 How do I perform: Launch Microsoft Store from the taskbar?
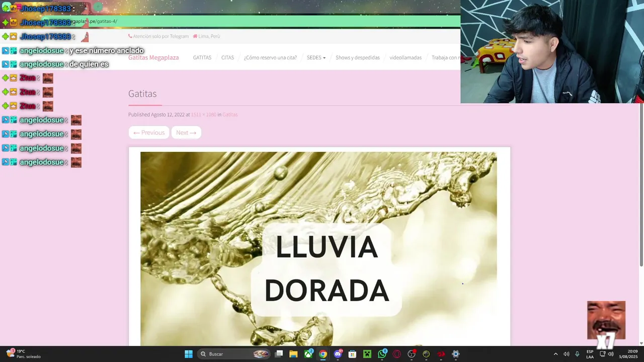point(353,354)
